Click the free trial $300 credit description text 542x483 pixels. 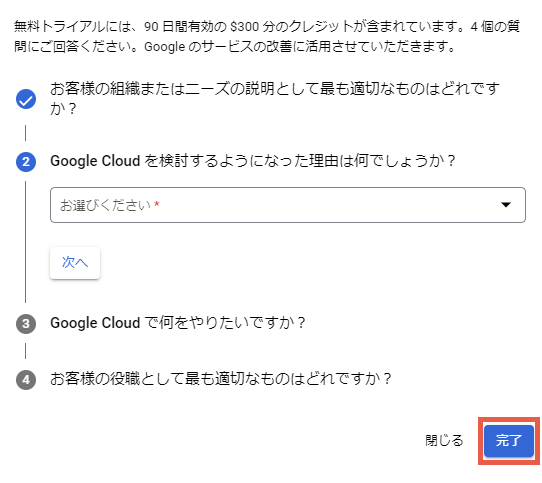(239, 26)
